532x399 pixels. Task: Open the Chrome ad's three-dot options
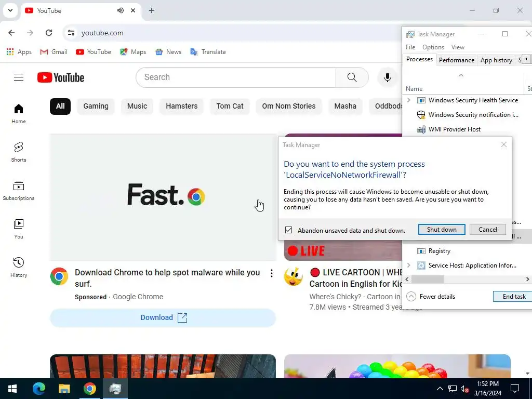coord(271,273)
